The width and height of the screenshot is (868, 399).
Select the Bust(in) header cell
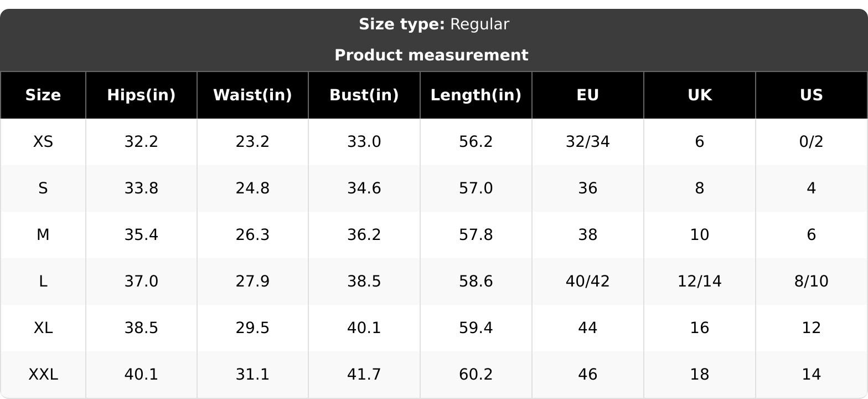pyautogui.click(x=364, y=95)
